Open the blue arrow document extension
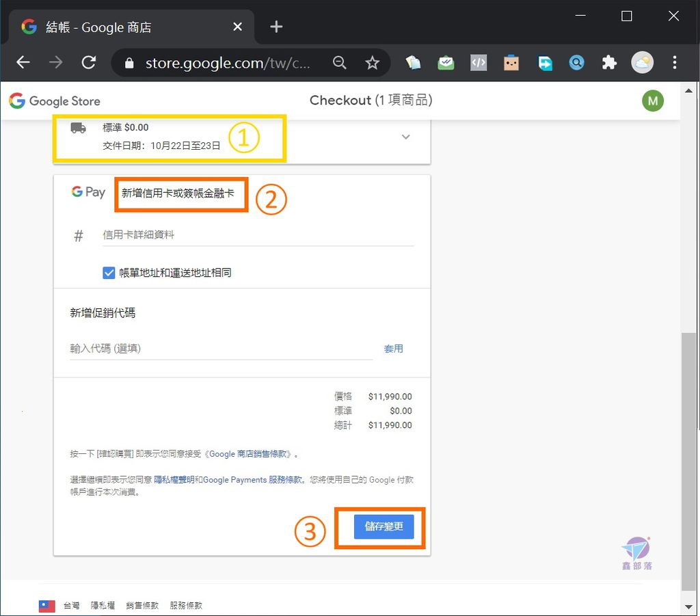Screen dimensions: 700x616 click(x=544, y=63)
